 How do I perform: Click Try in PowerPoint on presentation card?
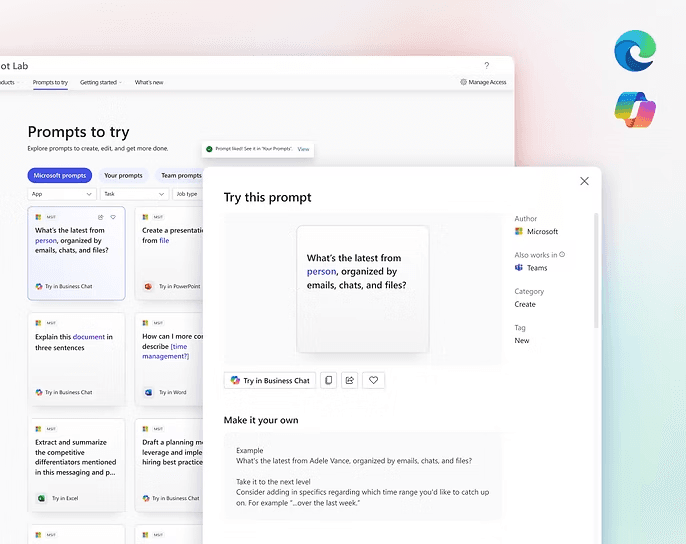click(179, 286)
